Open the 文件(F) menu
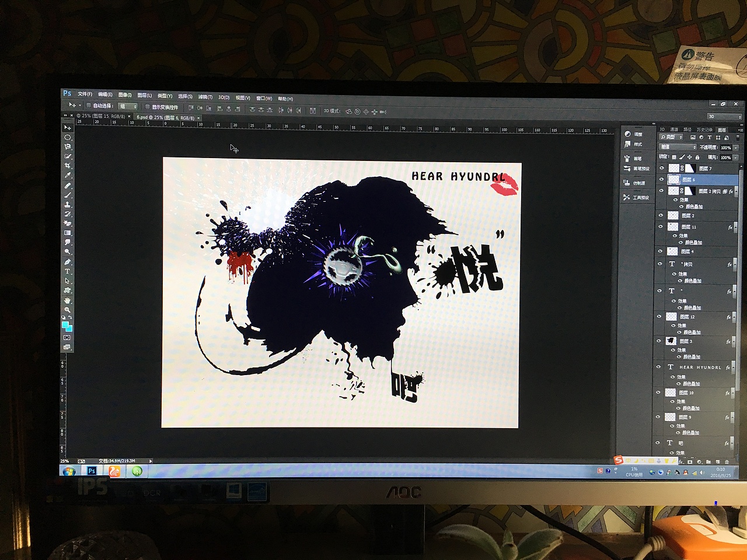 click(85, 94)
